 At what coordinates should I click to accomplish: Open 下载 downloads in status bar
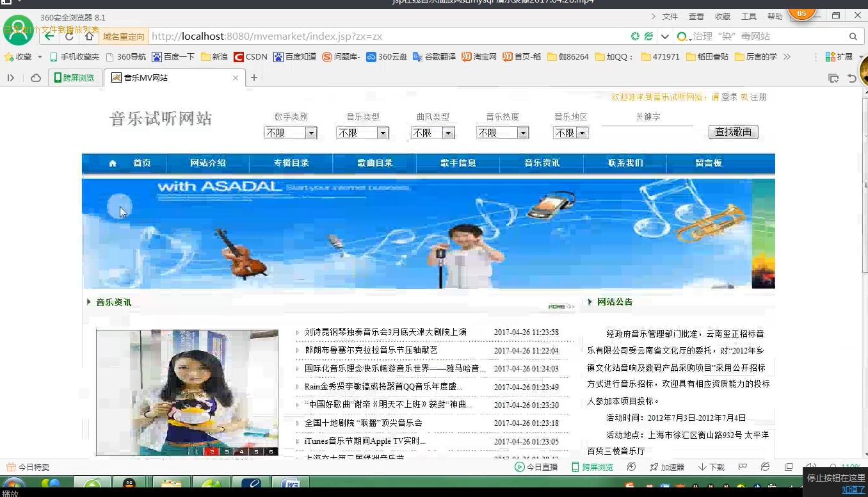711,468
